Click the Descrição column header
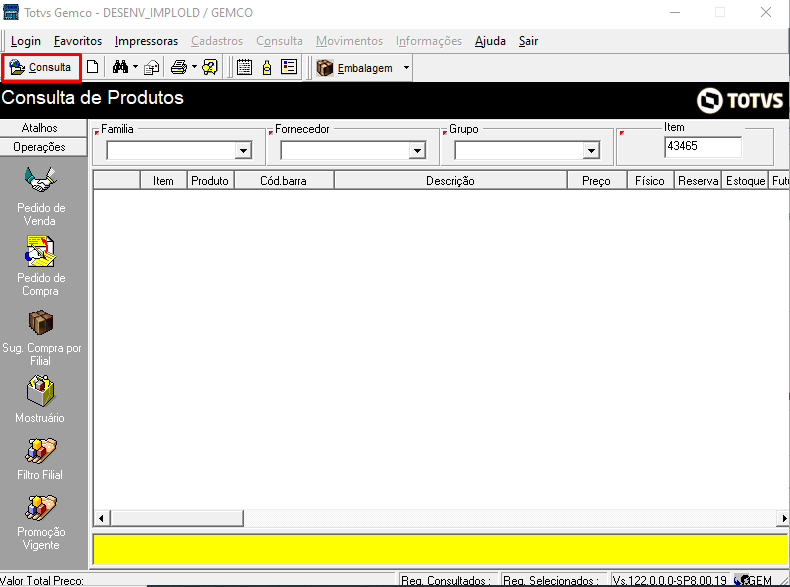 click(450, 180)
